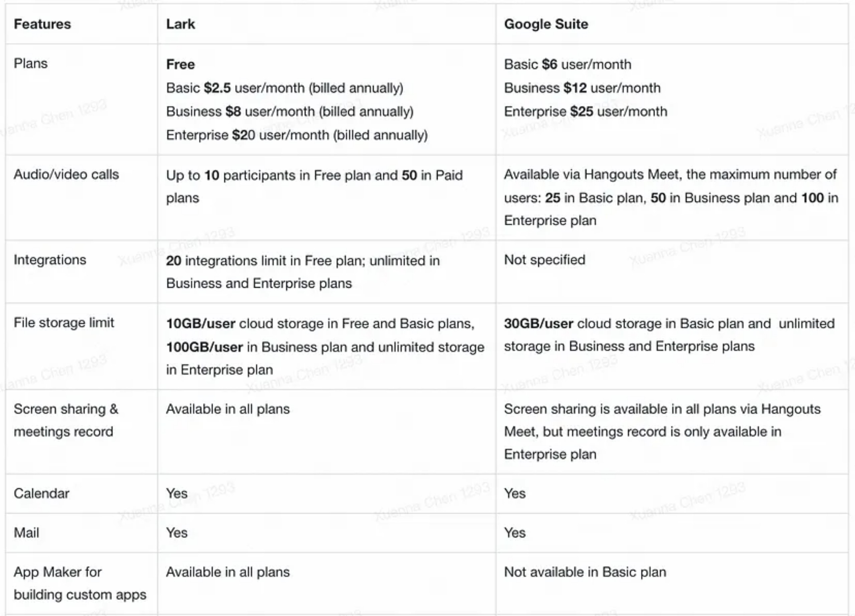Viewport: 855px width, 616px height.
Task: Select the "Plans" row label
Action: (x=30, y=63)
